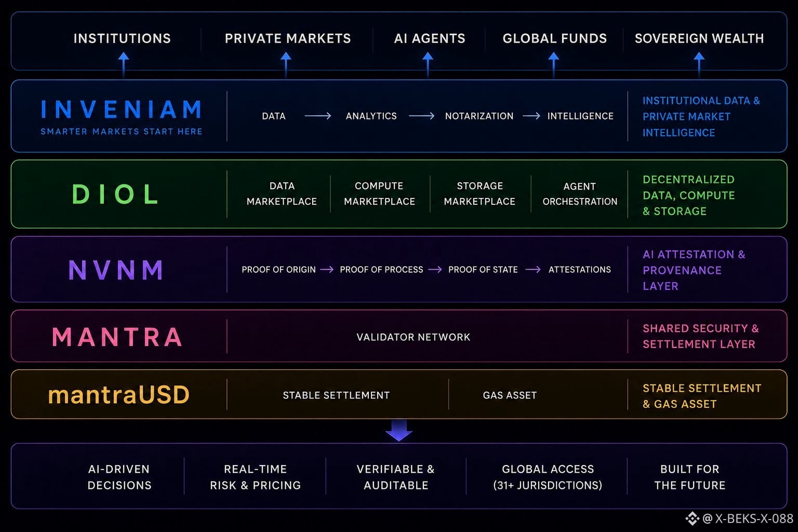
Task: Click the AI-DRIVEN DECISIONS benefit
Action: tap(119, 477)
